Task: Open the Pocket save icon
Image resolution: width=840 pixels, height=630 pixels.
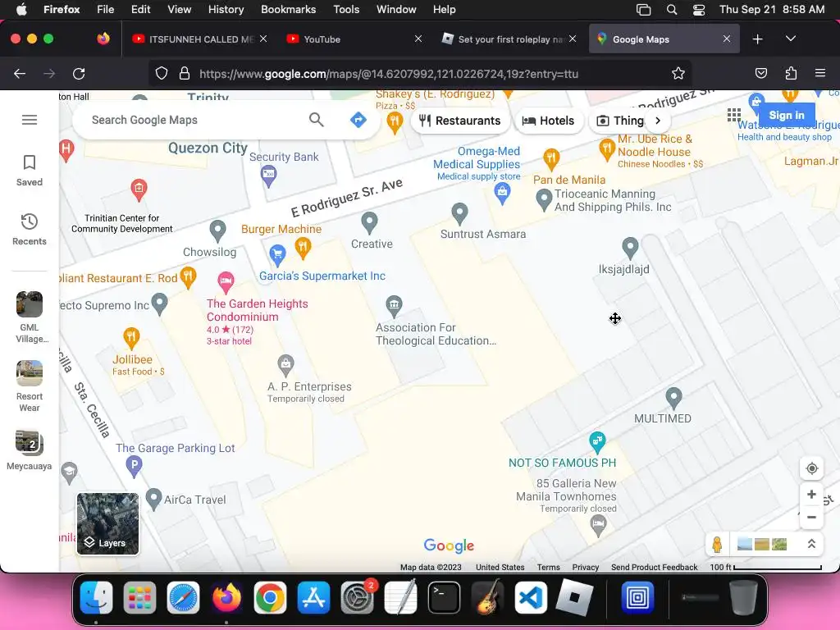Action: click(x=760, y=74)
